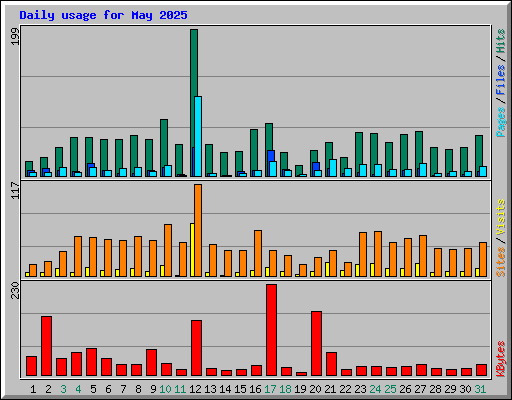Click the "Pages" legend label
This screenshot has width=512, height=400.
point(501,122)
